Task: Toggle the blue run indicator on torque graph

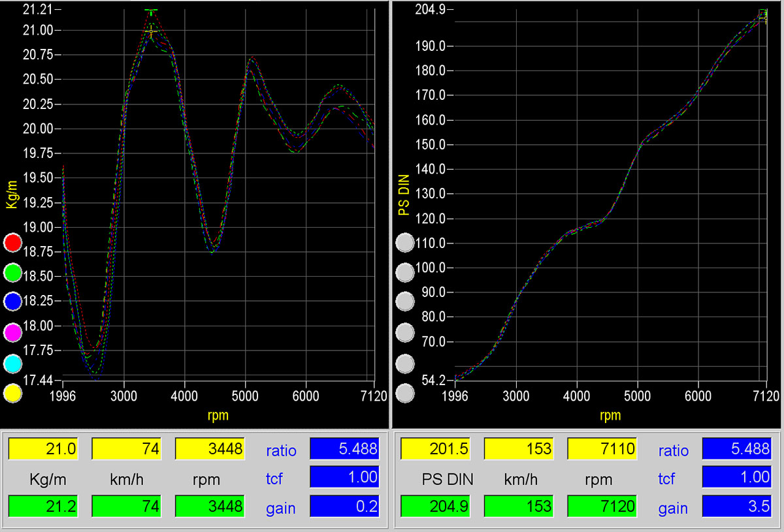Action: coord(13,303)
